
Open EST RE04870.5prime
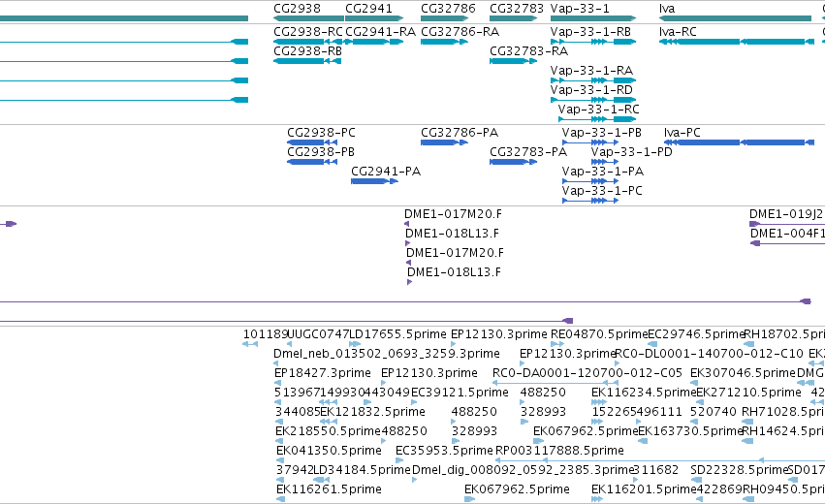pyautogui.click(x=599, y=334)
